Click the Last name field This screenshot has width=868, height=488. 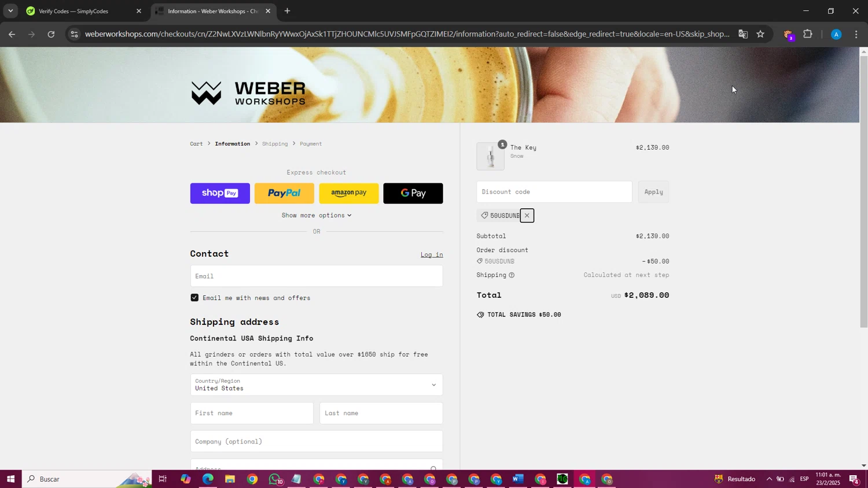381,413
